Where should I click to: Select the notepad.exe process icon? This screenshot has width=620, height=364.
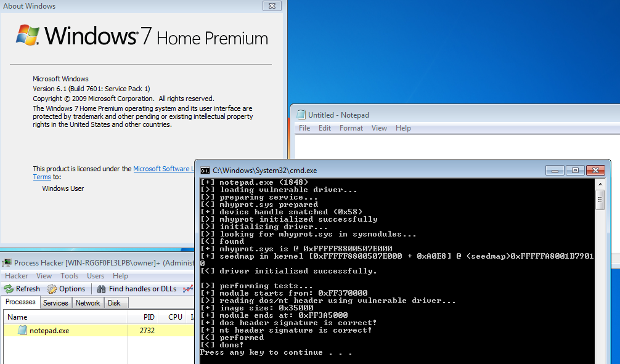click(22, 330)
